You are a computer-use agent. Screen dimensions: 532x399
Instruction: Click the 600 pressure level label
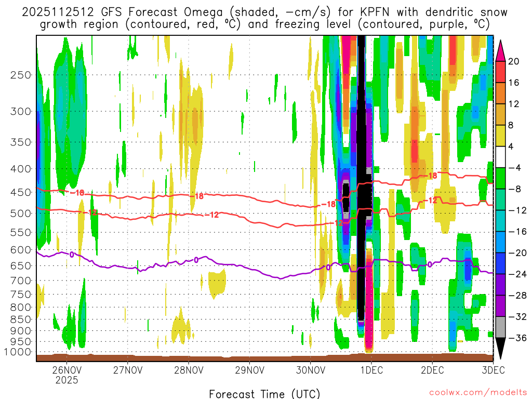[x=21, y=250]
